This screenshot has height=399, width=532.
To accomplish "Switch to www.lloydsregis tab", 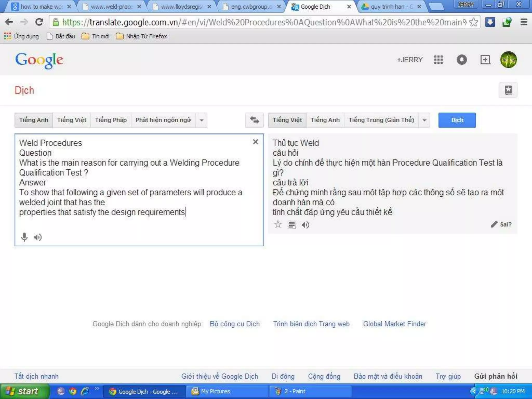I will click(x=182, y=7).
